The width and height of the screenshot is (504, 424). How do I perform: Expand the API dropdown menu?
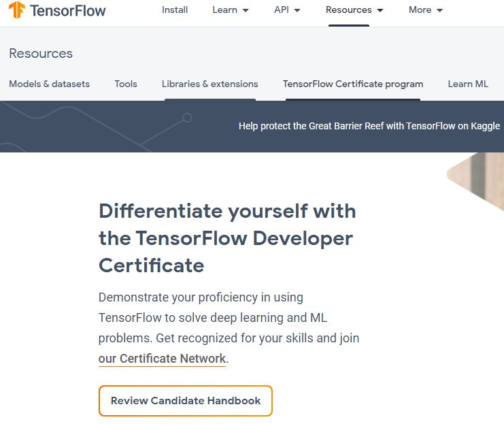(287, 10)
